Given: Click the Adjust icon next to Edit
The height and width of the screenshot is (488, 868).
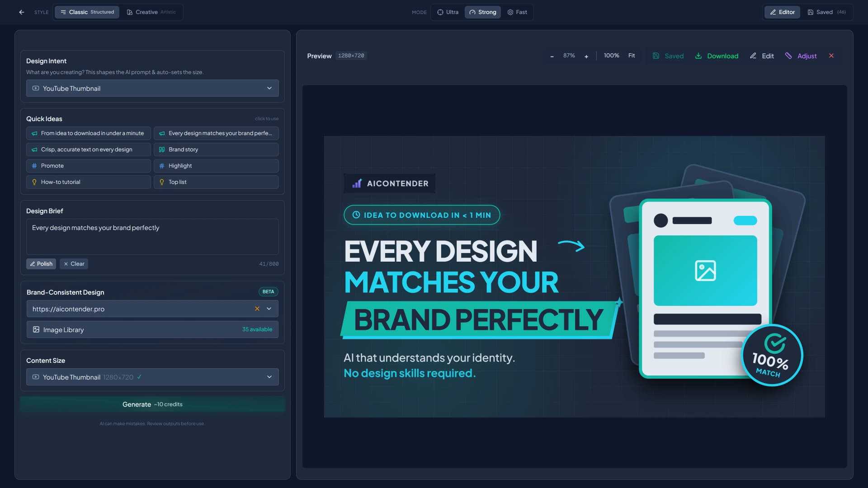Looking at the screenshot, I should [x=789, y=56].
